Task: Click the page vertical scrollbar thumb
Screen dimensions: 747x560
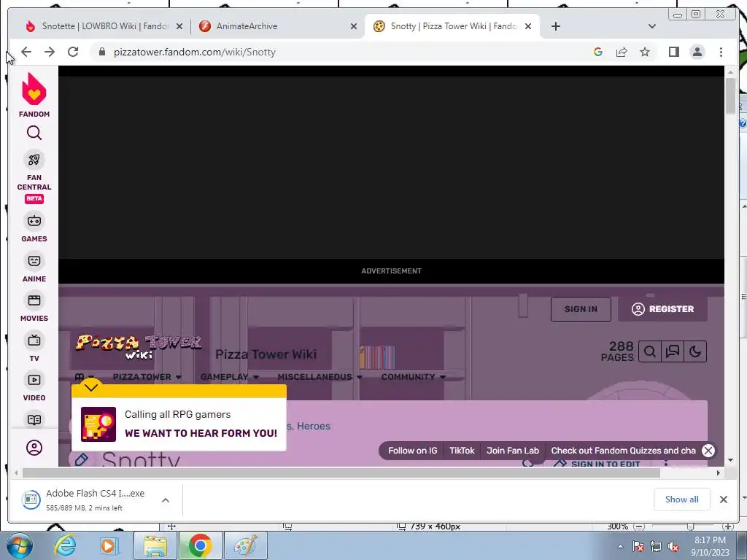Action: (x=731, y=96)
